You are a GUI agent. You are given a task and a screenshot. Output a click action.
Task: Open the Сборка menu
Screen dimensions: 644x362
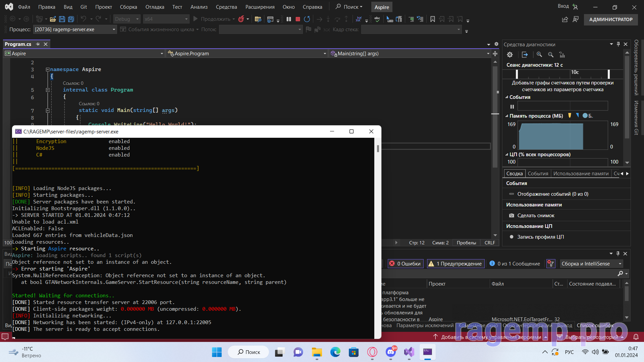(x=128, y=7)
